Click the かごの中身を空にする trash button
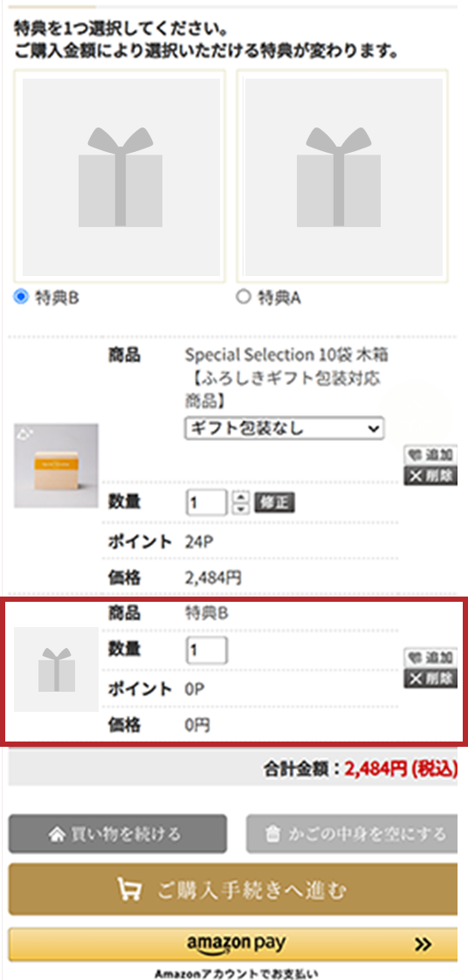 click(352, 834)
